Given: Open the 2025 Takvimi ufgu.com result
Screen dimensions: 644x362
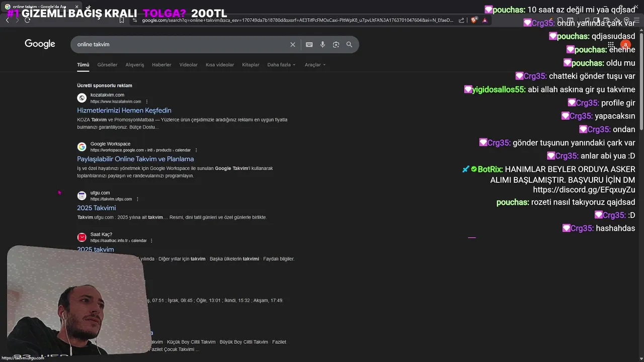Looking at the screenshot, I should [x=97, y=208].
